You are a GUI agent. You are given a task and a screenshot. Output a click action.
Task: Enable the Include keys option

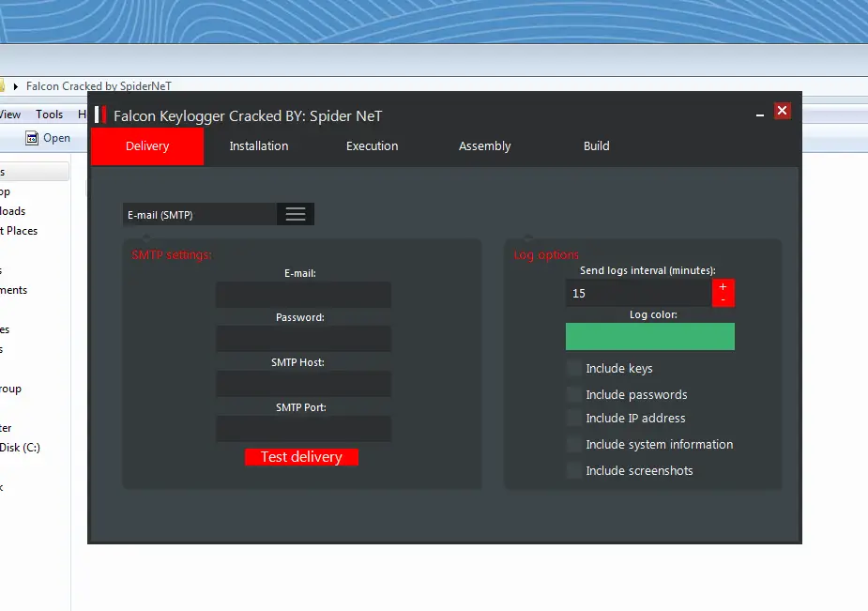point(573,368)
